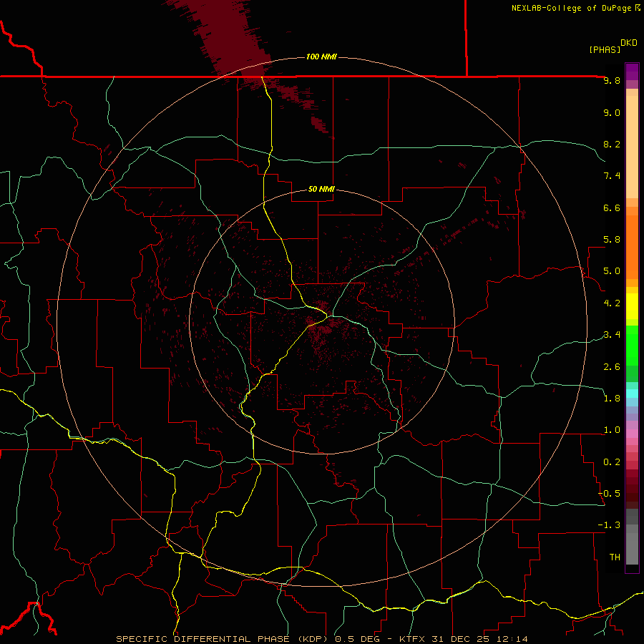Click the 0.2 value on color scale
644x644 pixels.
[x=612, y=462]
